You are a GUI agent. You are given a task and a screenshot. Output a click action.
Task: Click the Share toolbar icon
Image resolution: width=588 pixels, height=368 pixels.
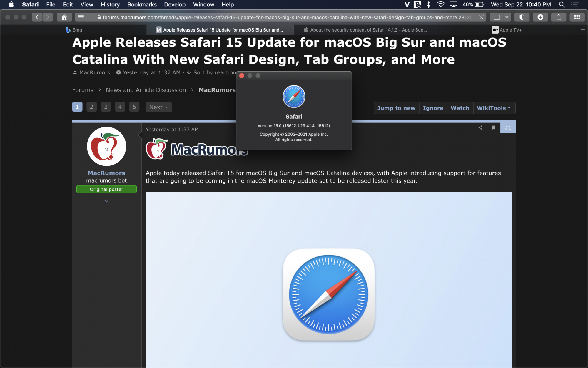(x=559, y=17)
